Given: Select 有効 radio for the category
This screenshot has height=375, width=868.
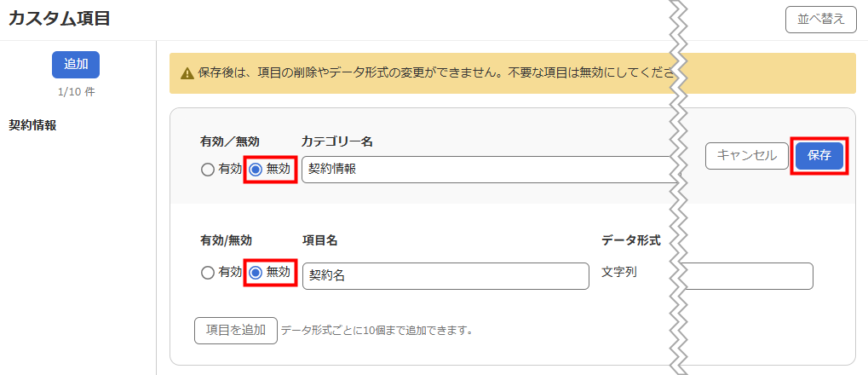Looking at the screenshot, I should (x=208, y=170).
